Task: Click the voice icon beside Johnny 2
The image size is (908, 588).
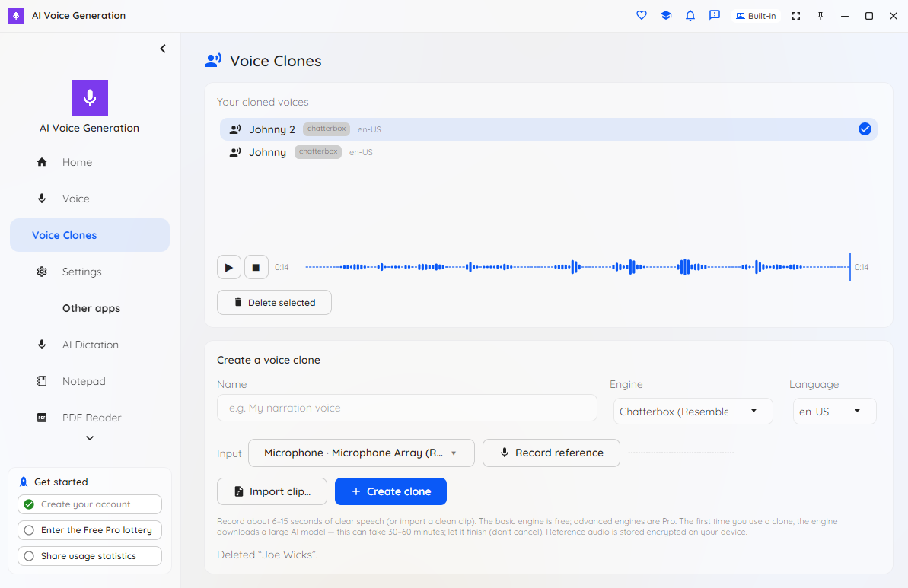Action: pyautogui.click(x=235, y=129)
